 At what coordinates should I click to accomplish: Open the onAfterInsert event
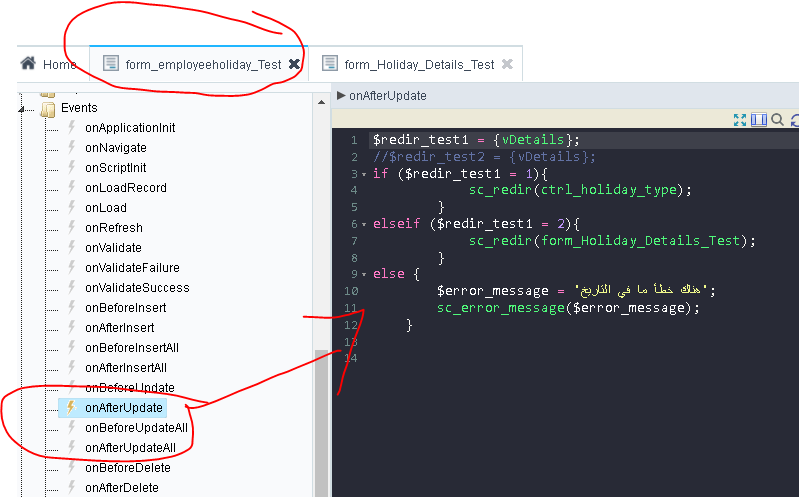tap(120, 328)
